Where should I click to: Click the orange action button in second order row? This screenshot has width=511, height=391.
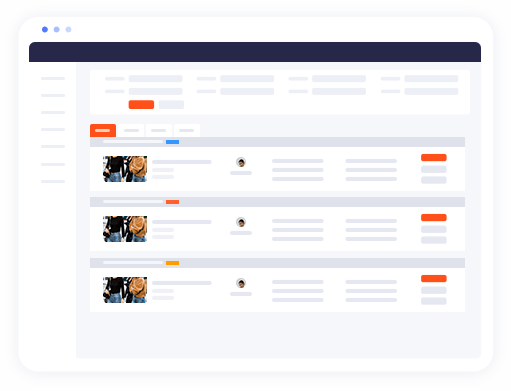[x=434, y=218]
